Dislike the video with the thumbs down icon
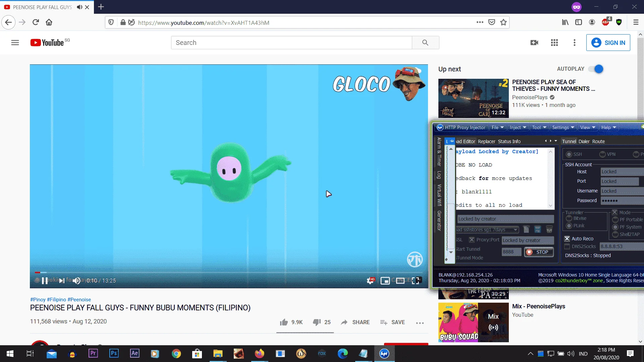Viewport: 644px width, 362px height. (317, 322)
